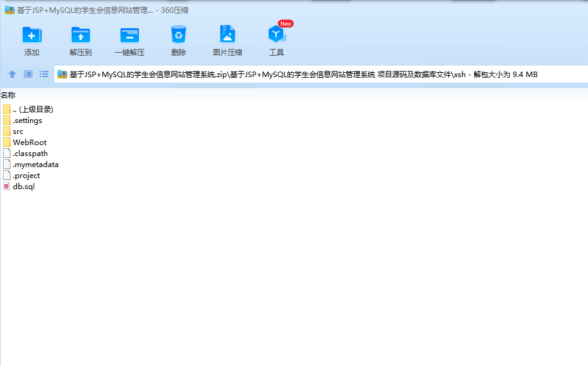Image resolution: width=588 pixels, height=366 pixels.
Task: Click the database icon next to db.sql
Action: pyautogui.click(x=7, y=187)
